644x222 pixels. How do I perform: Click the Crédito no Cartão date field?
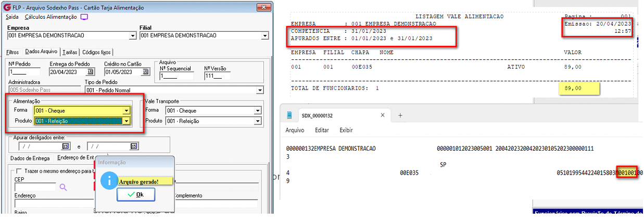pos(123,72)
